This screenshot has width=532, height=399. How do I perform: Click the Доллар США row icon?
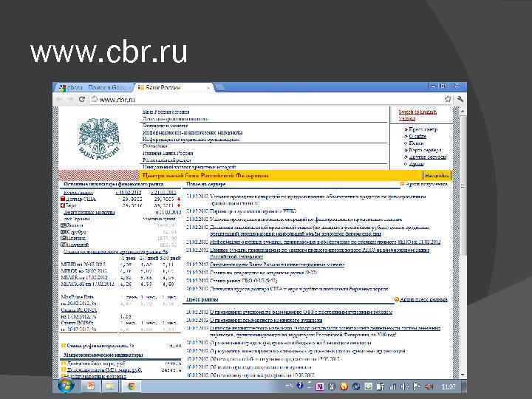coord(63,199)
